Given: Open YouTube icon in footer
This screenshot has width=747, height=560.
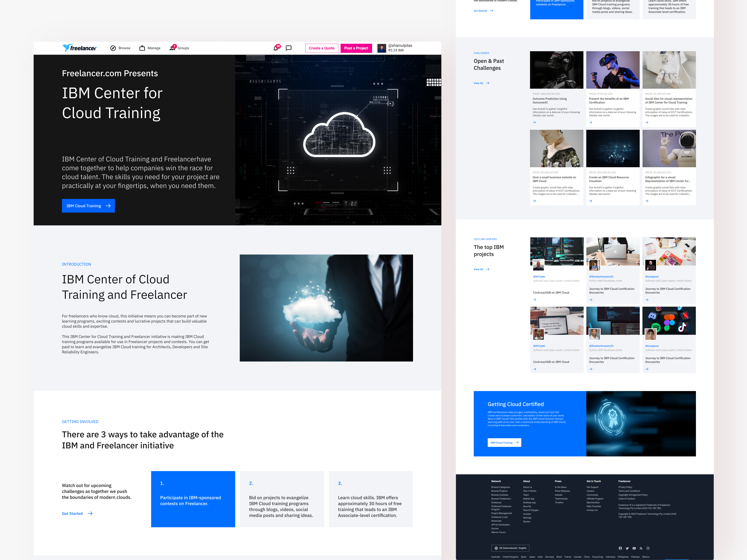Looking at the screenshot, I should coord(634,548).
